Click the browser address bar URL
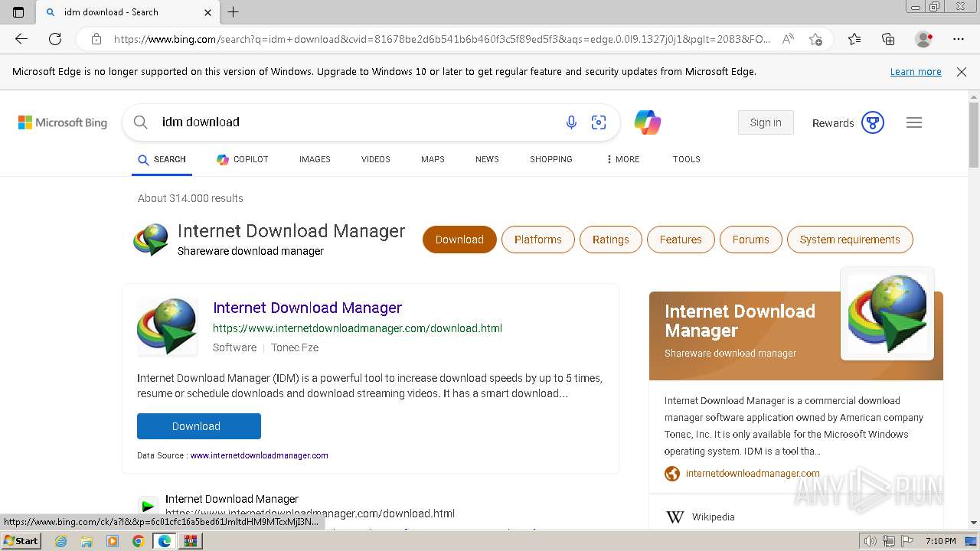Image resolution: width=980 pixels, height=551 pixels. point(442,39)
